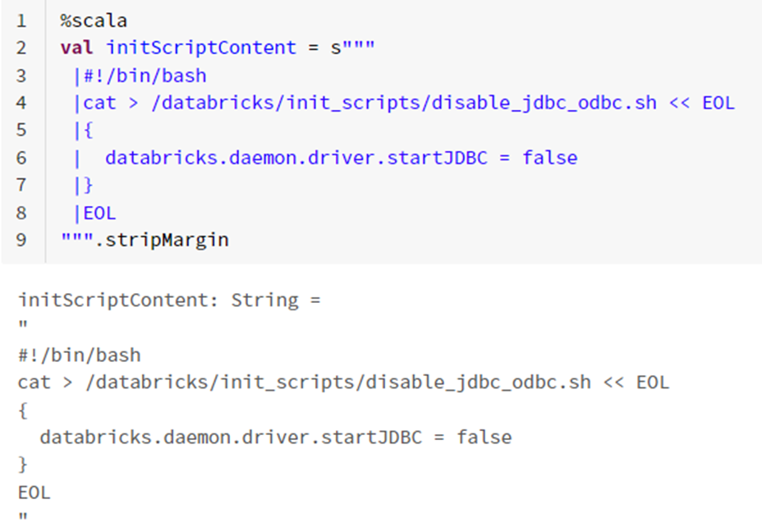
Task: Click the cat command on code line 4
Action: click(x=99, y=103)
